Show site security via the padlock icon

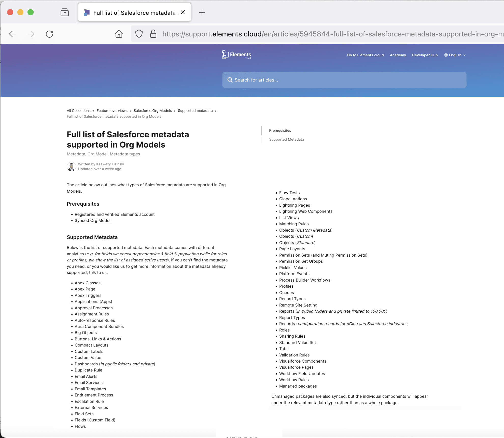(x=153, y=34)
